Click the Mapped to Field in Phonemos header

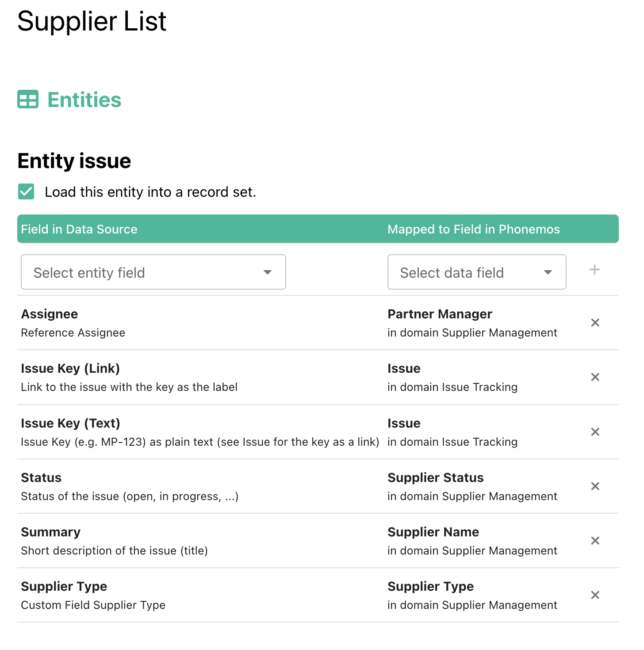click(x=473, y=229)
